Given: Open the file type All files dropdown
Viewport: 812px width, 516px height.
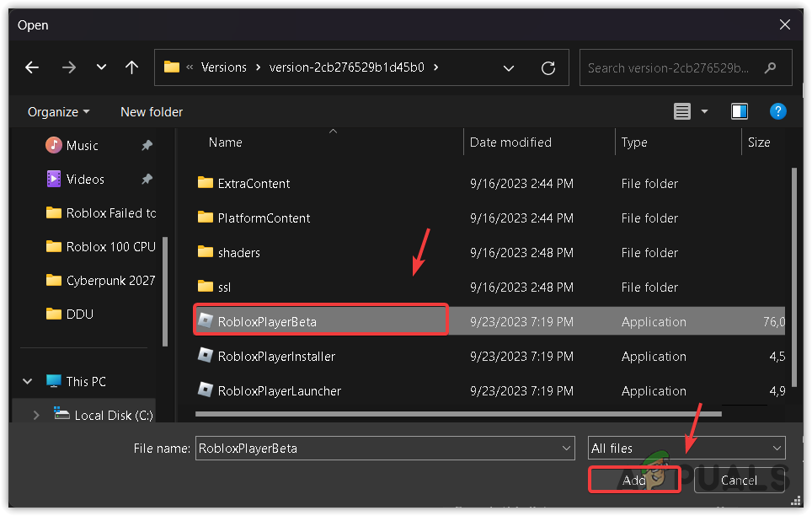Looking at the screenshot, I should point(686,449).
